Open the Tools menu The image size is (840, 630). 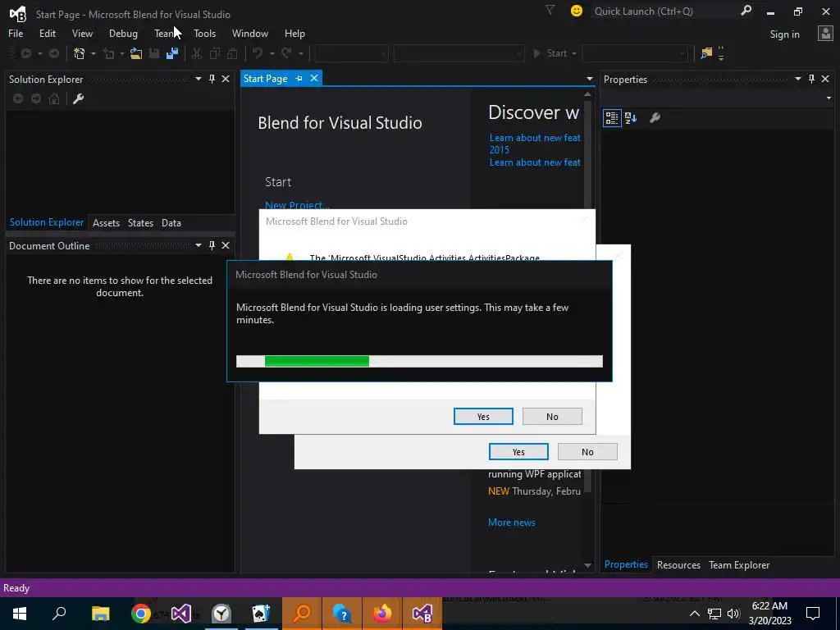[204, 34]
